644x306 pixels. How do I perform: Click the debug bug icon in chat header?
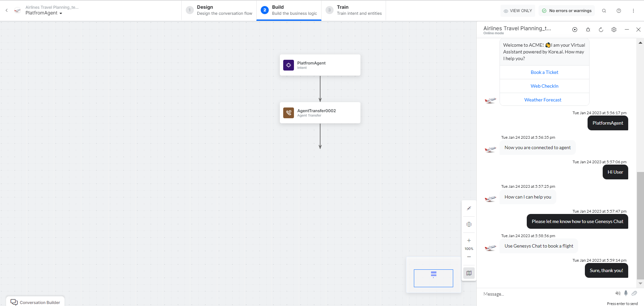(588, 30)
